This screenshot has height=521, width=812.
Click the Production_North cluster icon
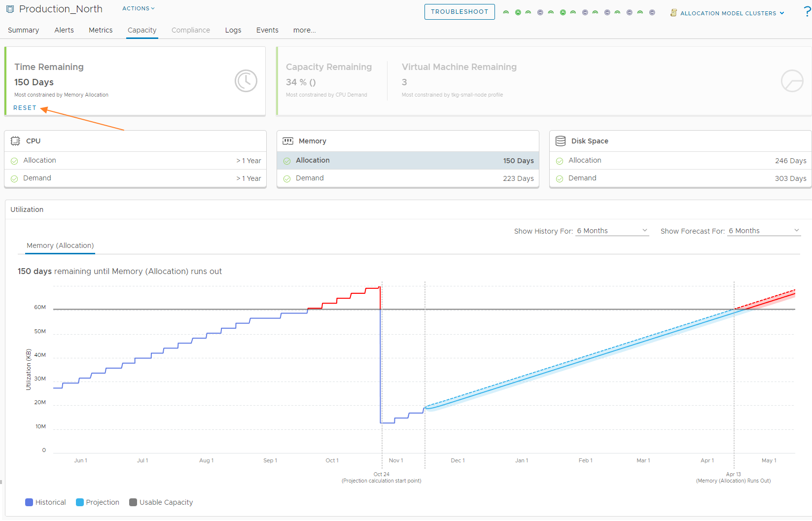click(10, 9)
